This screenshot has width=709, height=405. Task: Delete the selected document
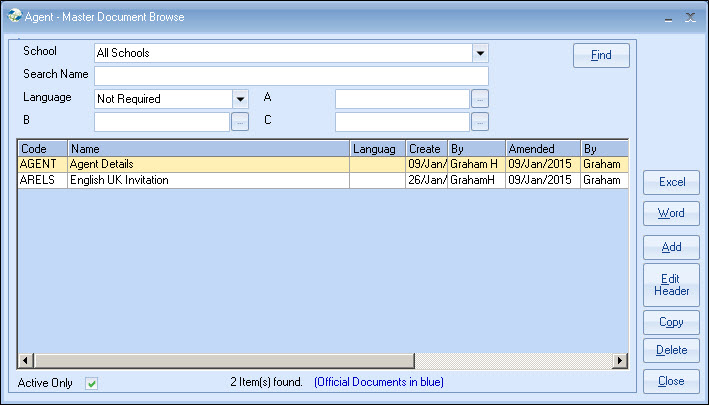(671, 351)
